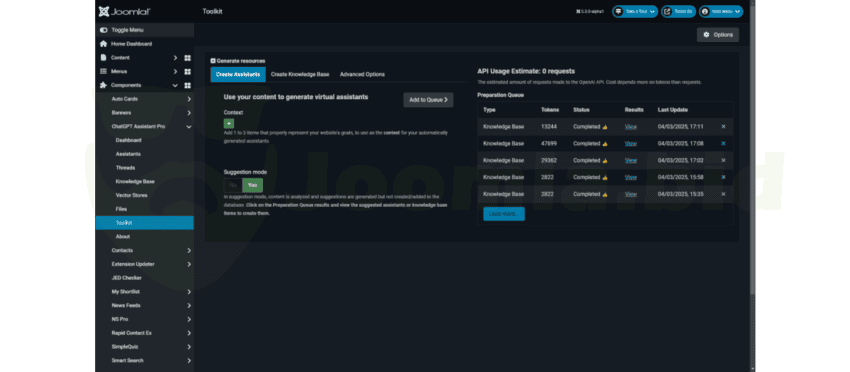Collapse ChatGPT Assistant Pro submenu
This screenshot has height=372, width=850.
pyautogui.click(x=189, y=126)
